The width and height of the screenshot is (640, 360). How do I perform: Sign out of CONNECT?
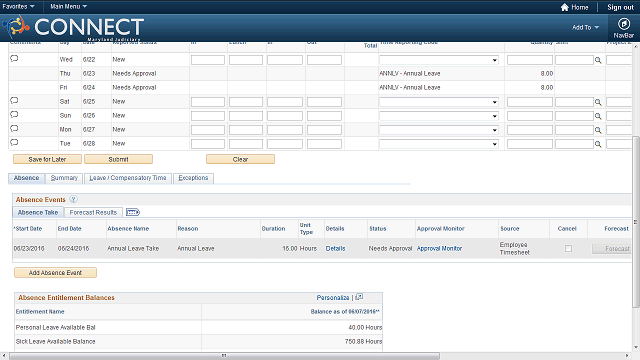pos(620,7)
